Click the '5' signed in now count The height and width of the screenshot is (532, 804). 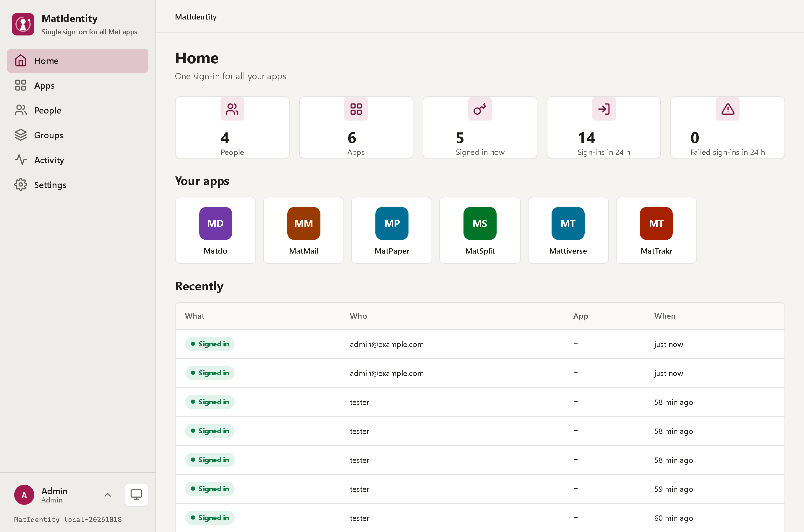[460, 138]
